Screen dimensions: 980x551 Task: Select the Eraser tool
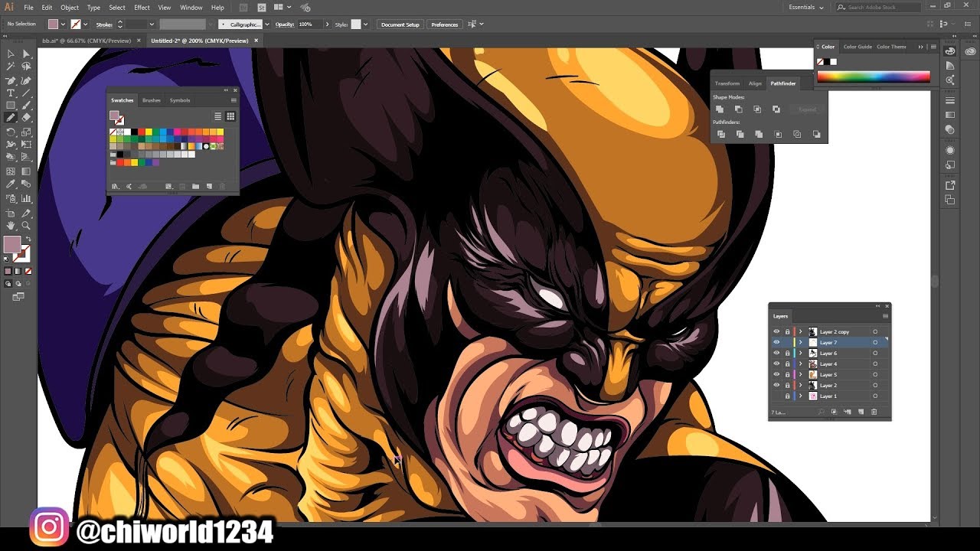point(26,118)
